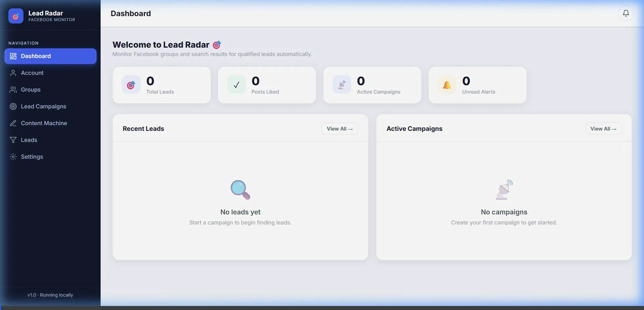Click the Dashboard grid icon in sidebar
644x310 pixels.
point(13,56)
